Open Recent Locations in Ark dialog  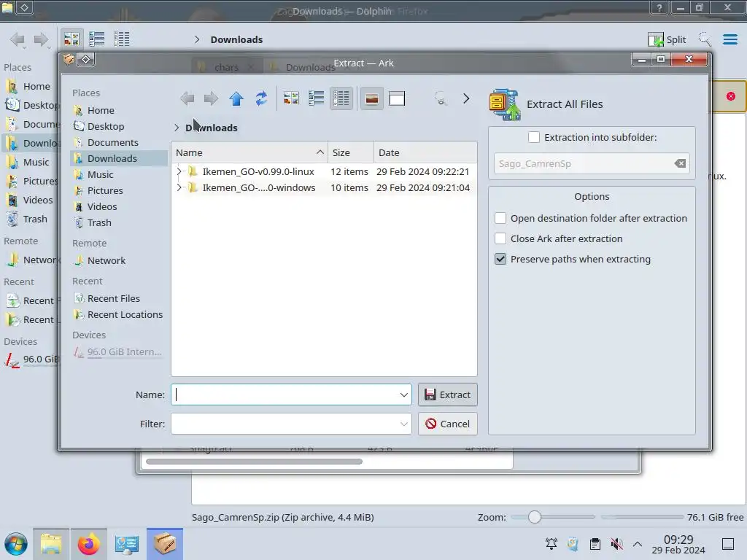coord(119,315)
